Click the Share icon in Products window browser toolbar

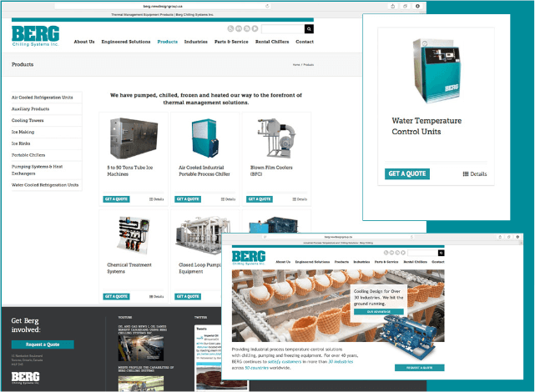393,6
